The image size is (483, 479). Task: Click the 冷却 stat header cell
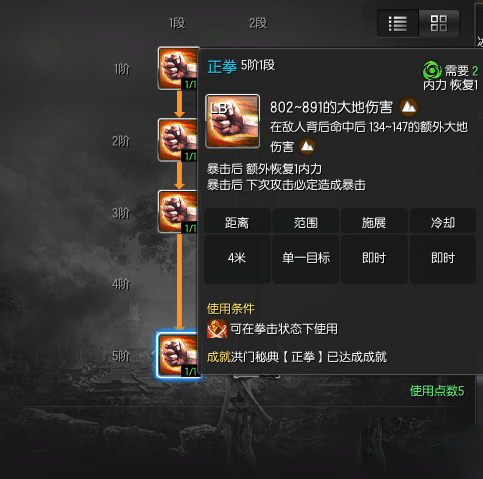point(443,222)
